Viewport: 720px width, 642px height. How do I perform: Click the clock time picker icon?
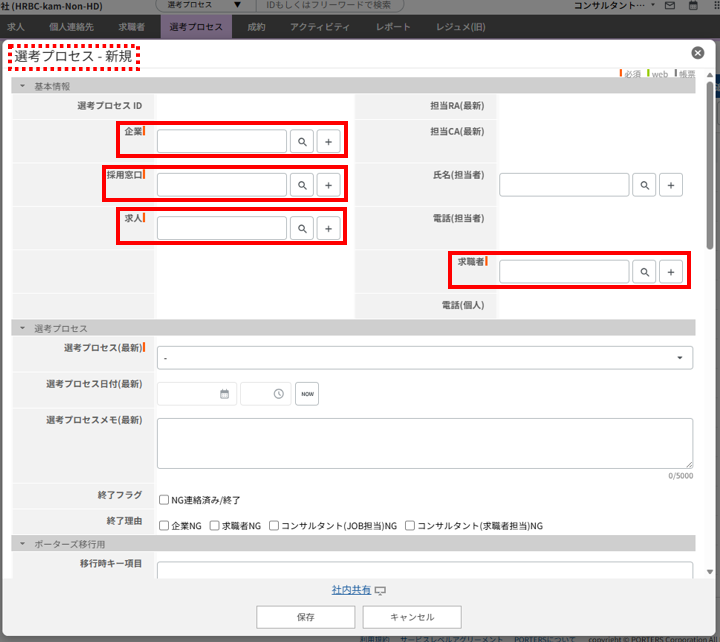click(x=279, y=394)
